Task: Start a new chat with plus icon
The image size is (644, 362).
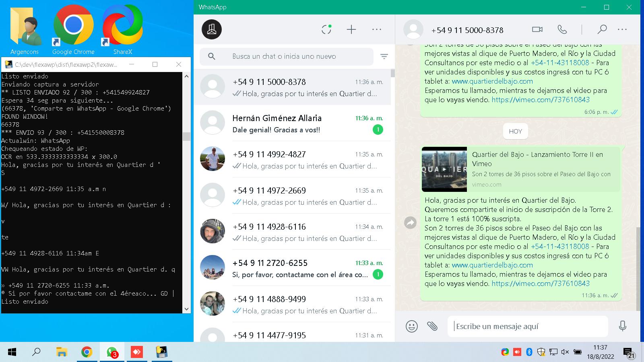Action: pyautogui.click(x=351, y=29)
